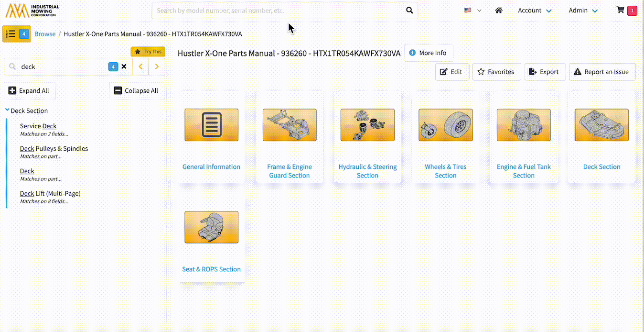644x332 pixels.
Task: Open the Admin dropdown menu
Action: pos(583,10)
